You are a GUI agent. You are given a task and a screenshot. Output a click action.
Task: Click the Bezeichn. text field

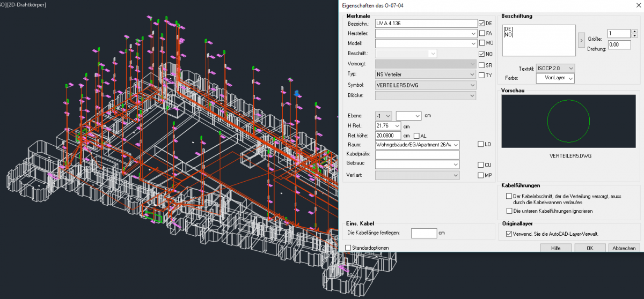click(x=426, y=24)
